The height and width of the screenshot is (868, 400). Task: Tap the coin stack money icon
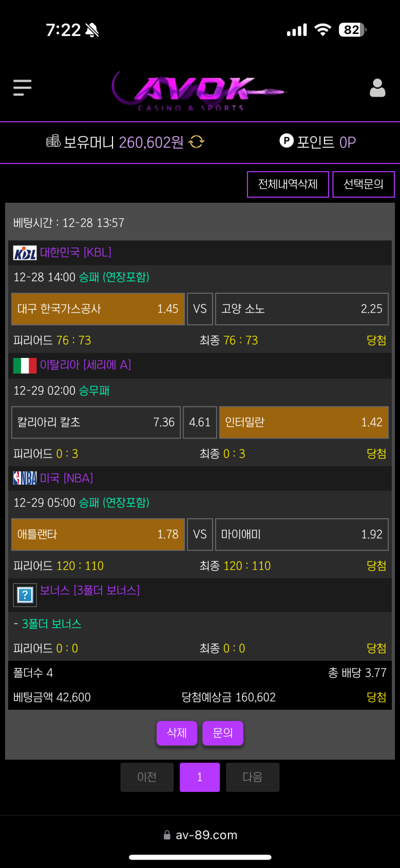pyautogui.click(x=53, y=142)
